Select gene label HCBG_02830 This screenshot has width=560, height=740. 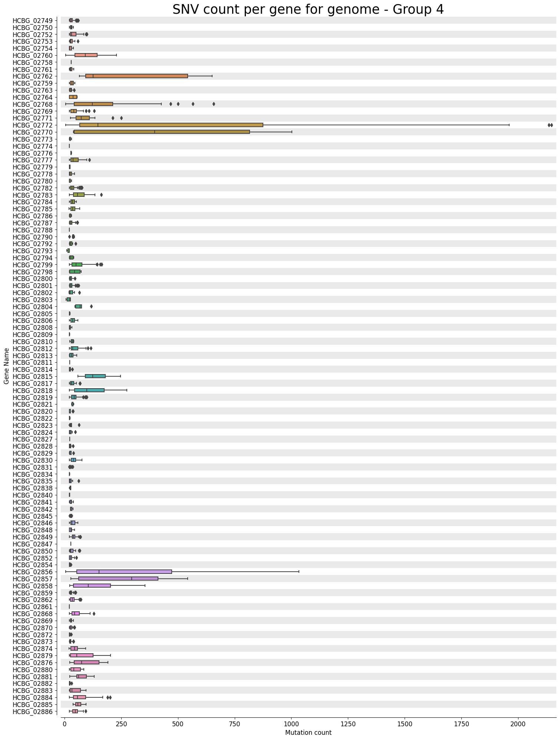pos(30,460)
